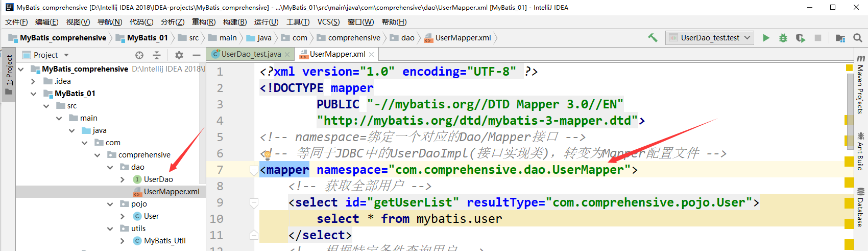Click the stop square button in toolbar
The image size is (868, 251).
click(x=817, y=38)
